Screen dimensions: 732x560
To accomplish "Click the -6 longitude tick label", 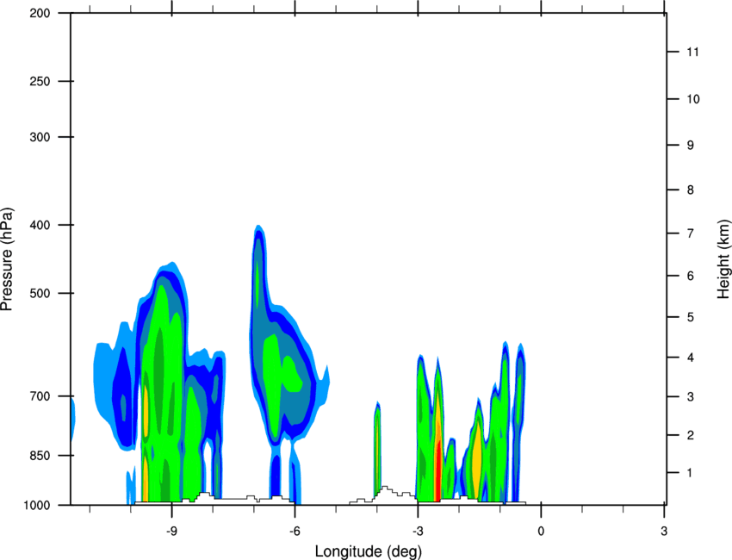I will [295, 532].
